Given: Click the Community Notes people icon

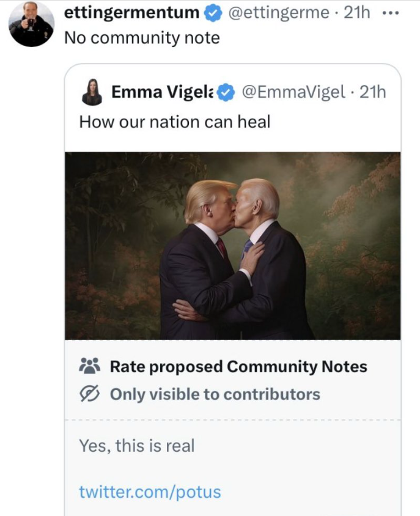Looking at the screenshot, I should (x=90, y=366).
